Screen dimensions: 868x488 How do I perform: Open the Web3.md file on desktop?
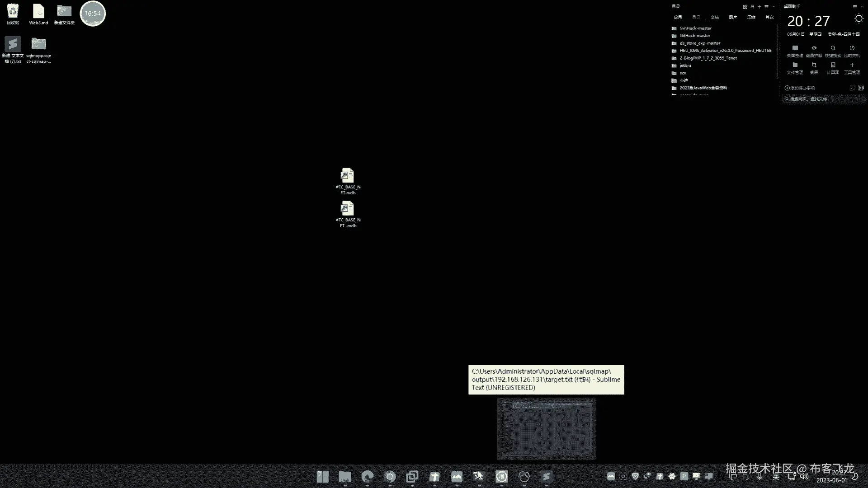(x=38, y=13)
